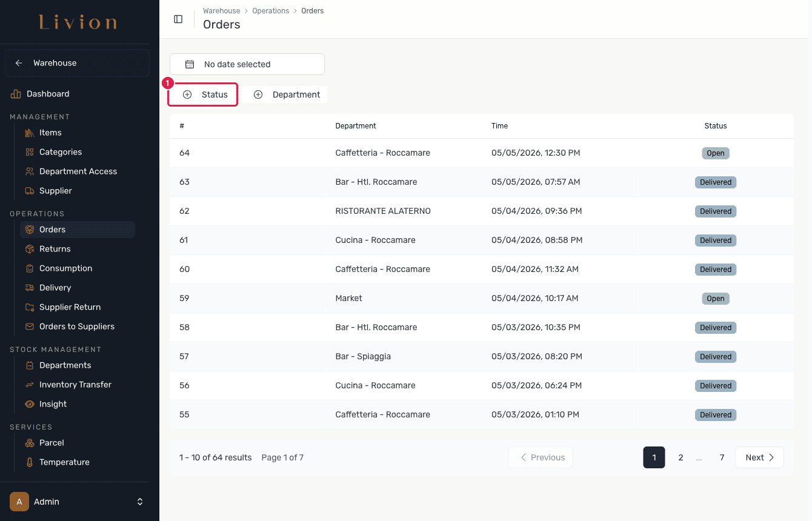
Task: Open the Status filter dropdown
Action: (x=203, y=95)
